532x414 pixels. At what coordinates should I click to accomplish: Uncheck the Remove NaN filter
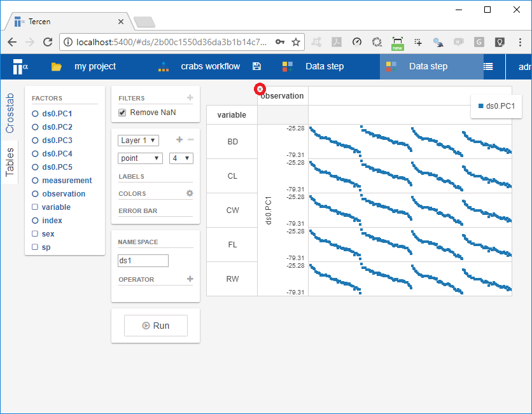click(121, 113)
